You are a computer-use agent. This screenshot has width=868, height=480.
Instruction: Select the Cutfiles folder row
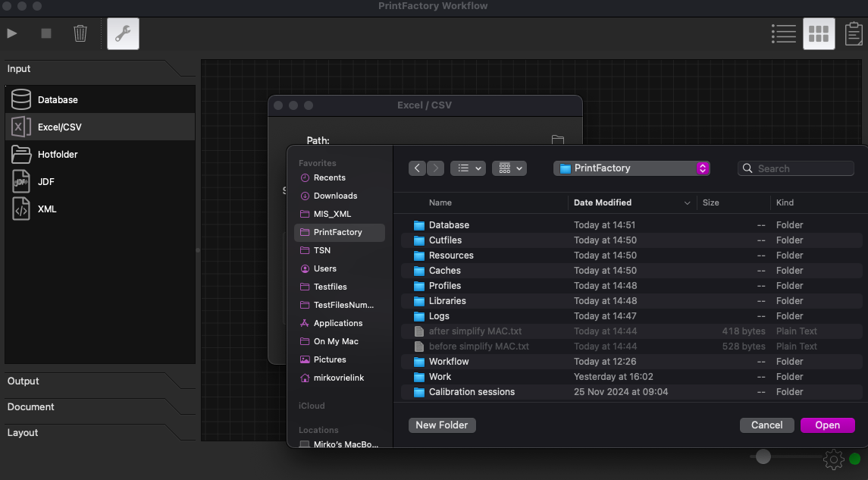(x=631, y=240)
